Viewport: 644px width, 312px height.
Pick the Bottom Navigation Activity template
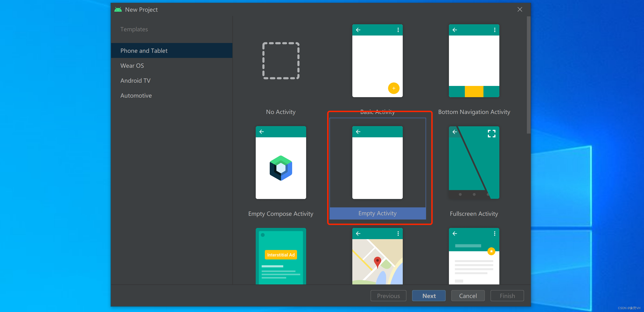point(474,61)
